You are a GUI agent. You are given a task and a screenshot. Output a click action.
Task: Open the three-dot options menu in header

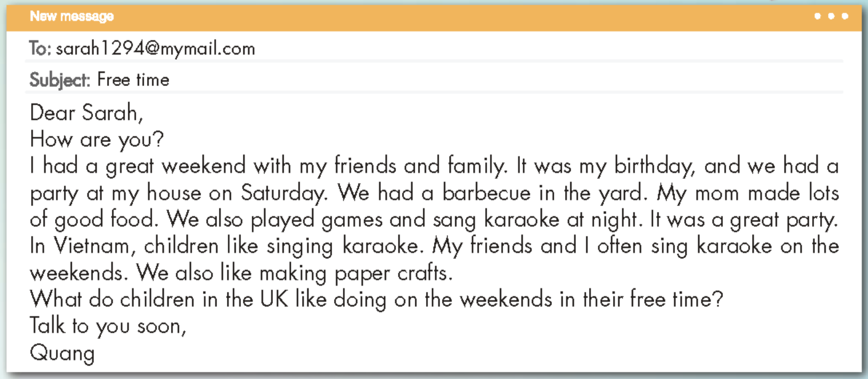831,16
